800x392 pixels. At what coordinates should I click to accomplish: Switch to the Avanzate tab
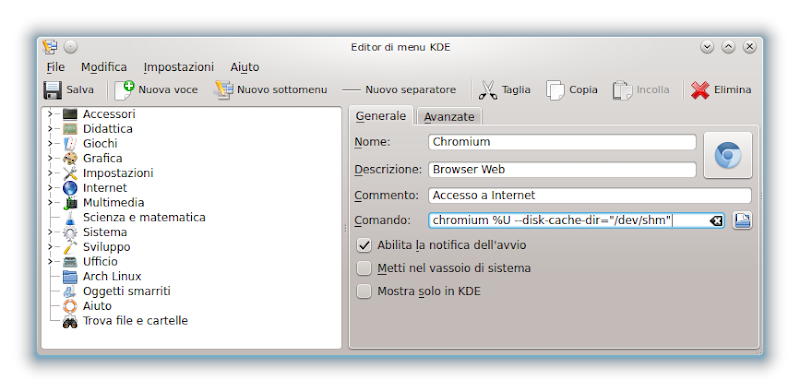click(x=449, y=117)
